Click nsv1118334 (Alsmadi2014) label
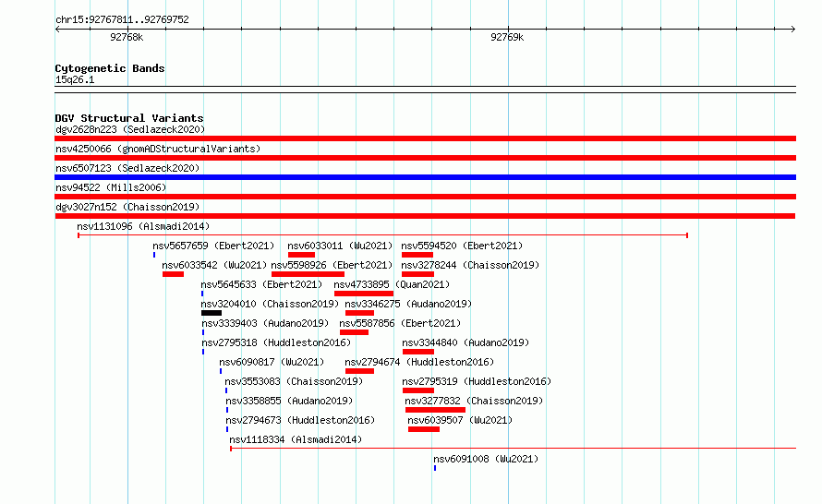Screen dimensions: 822x504 coord(296,439)
